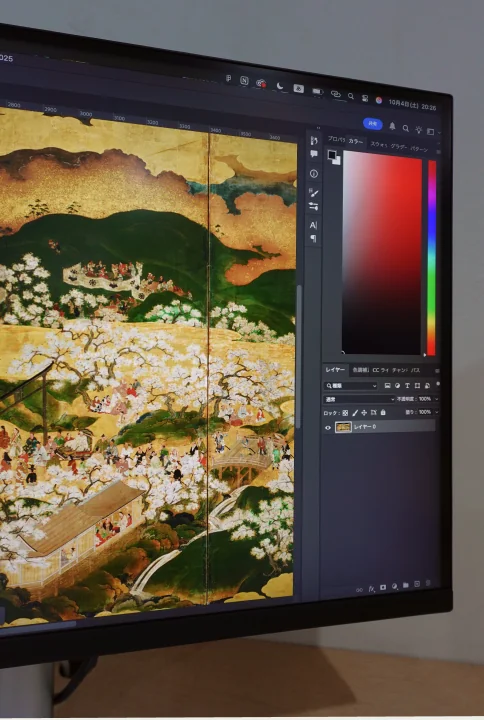Click the link layers icon
Image resolution: width=484 pixels, height=720 pixels.
tap(360, 590)
